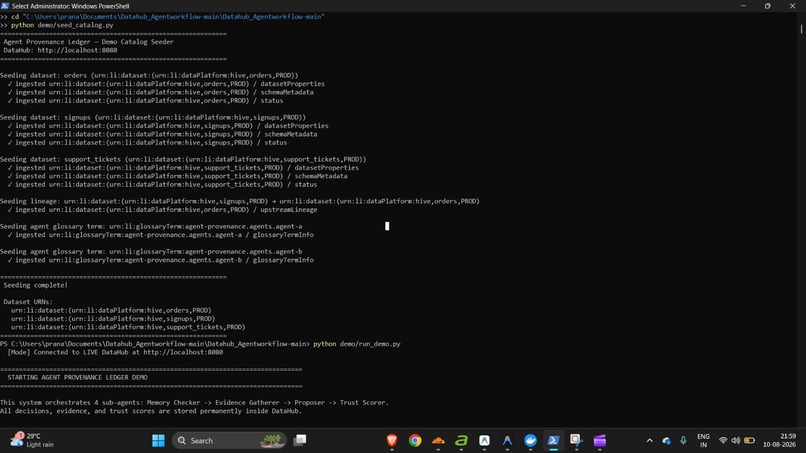The width and height of the screenshot is (806, 453).
Task: Open Task View from the taskbar
Action: tap(300, 440)
